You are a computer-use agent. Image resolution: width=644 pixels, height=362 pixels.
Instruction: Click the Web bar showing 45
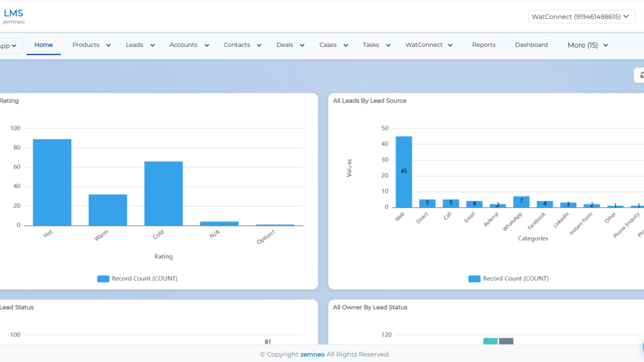point(404,172)
